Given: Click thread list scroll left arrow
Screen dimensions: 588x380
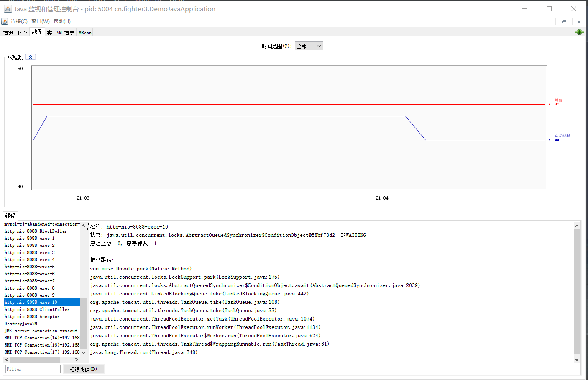Looking at the screenshot, I should pos(7,359).
